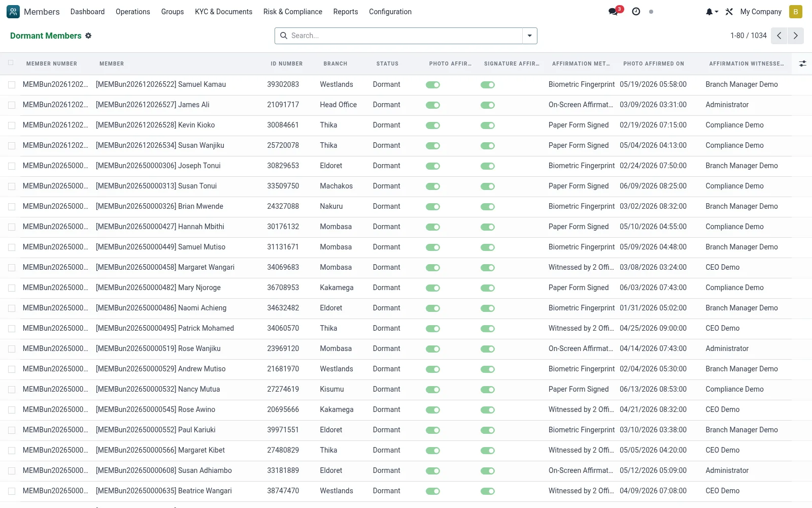
Task: Open the debug tools wrench icon
Action: pos(729,12)
